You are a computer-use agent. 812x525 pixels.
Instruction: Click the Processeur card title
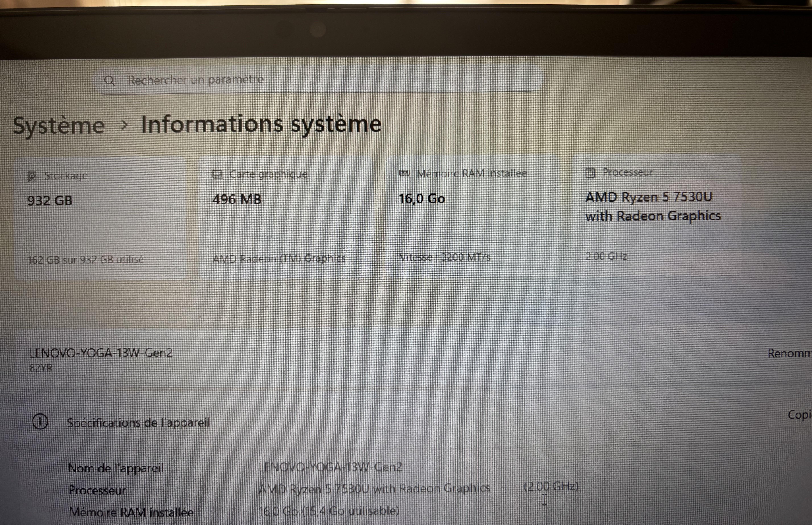tap(628, 172)
